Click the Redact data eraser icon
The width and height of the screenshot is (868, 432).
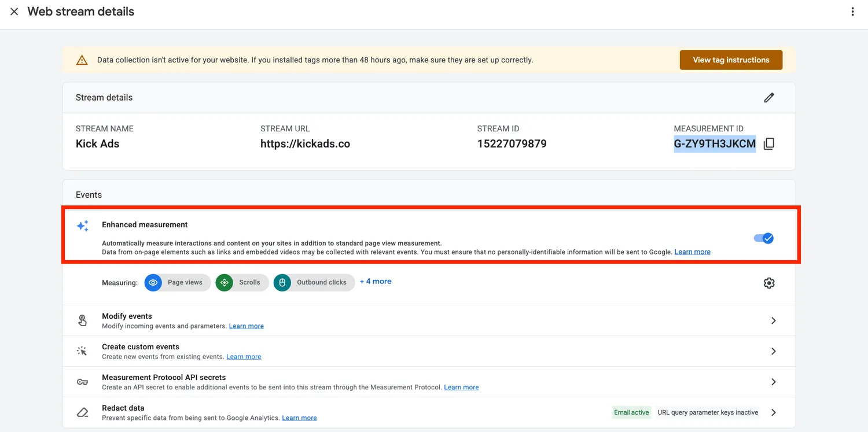tap(83, 412)
